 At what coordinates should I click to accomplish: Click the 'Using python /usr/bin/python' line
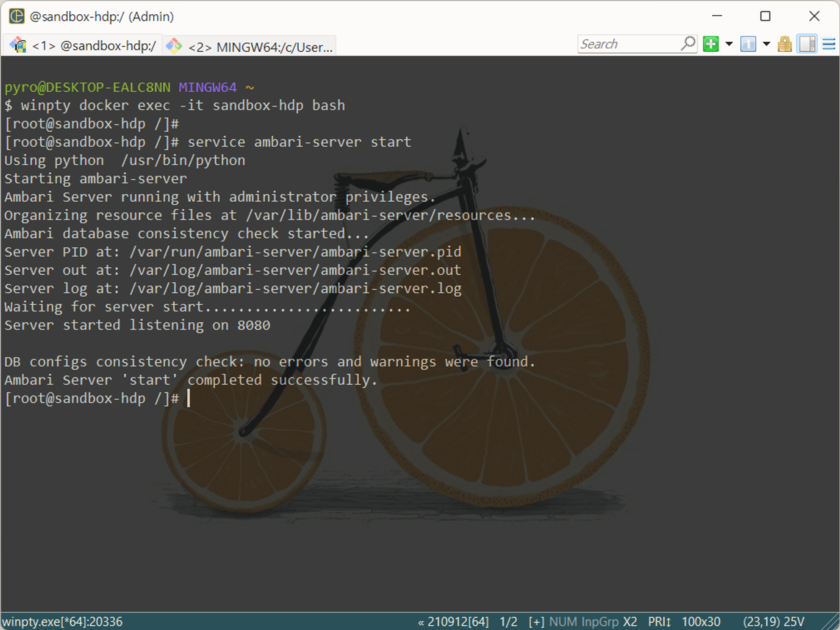click(125, 161)
